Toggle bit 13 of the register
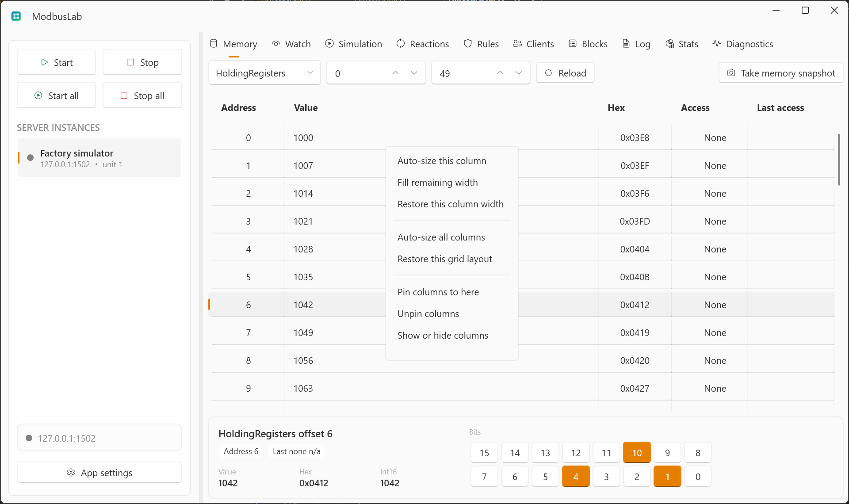849x504 pixels. [x=545, y=453]
